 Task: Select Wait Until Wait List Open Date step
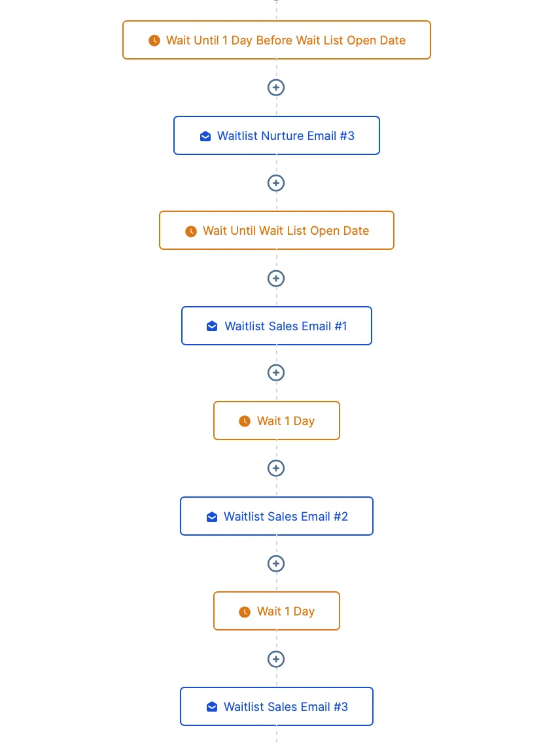click(x=277, y=230)
